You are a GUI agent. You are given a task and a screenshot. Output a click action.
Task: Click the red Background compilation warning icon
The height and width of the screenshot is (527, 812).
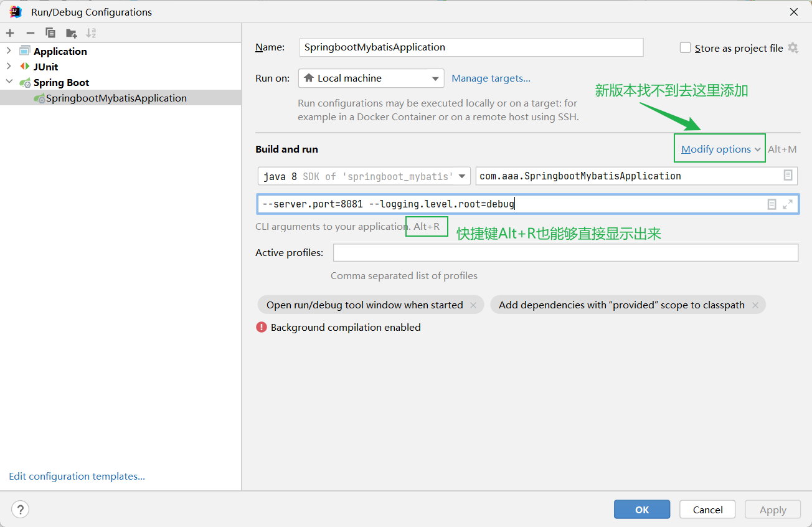click(262, 327)
